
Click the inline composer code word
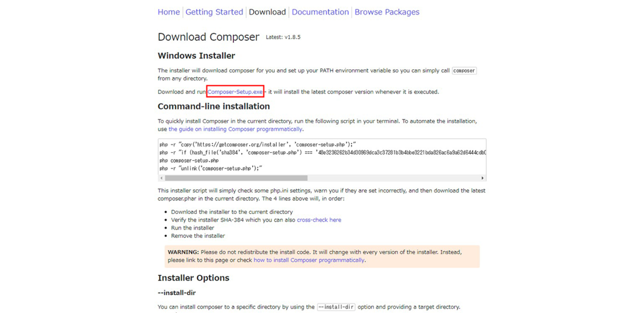pos(464,70)
